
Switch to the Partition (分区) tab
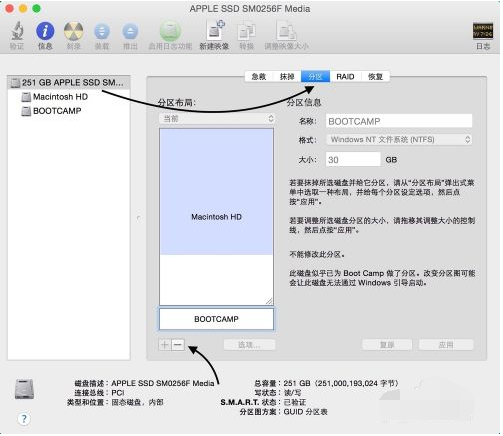(315, 77)
